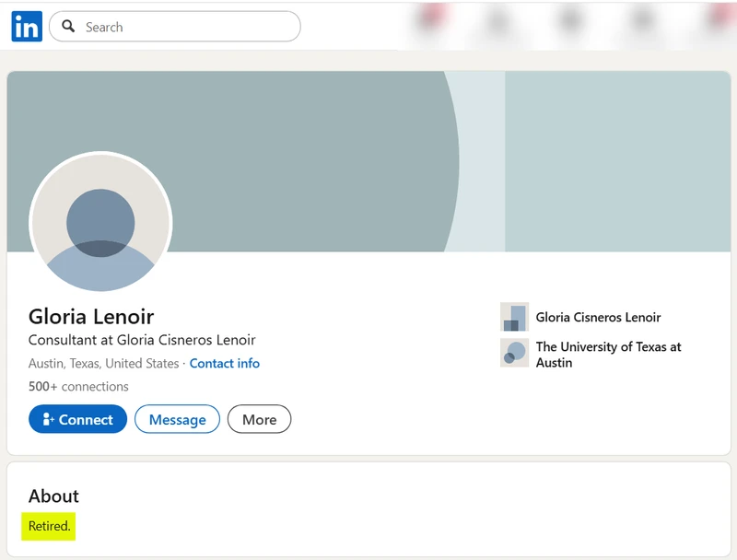Open The University of Texas at Austin link

click(608, 355)
